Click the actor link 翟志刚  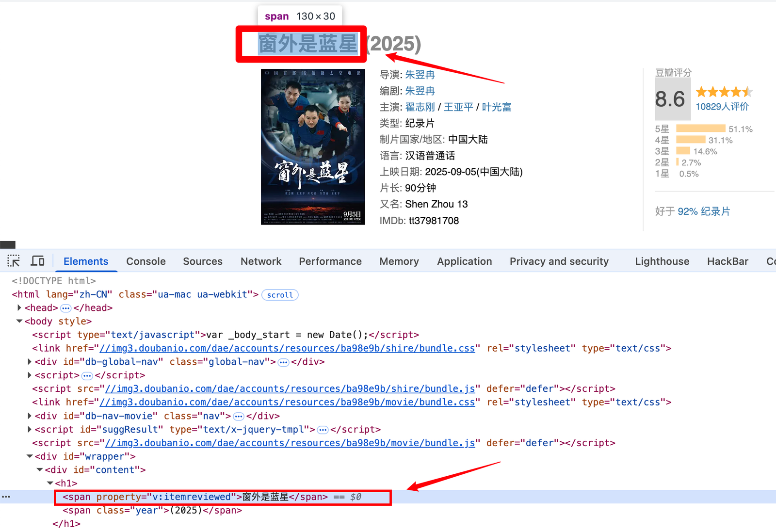point(420,107)
